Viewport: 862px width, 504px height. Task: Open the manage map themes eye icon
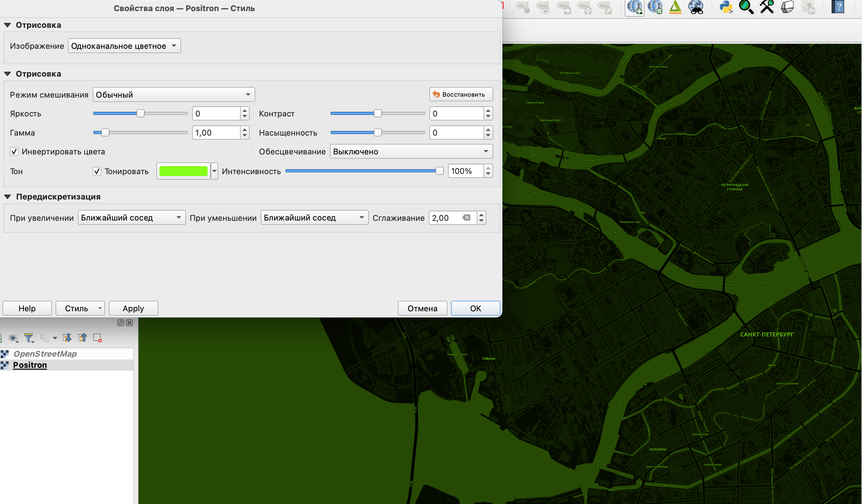point(13,338)
